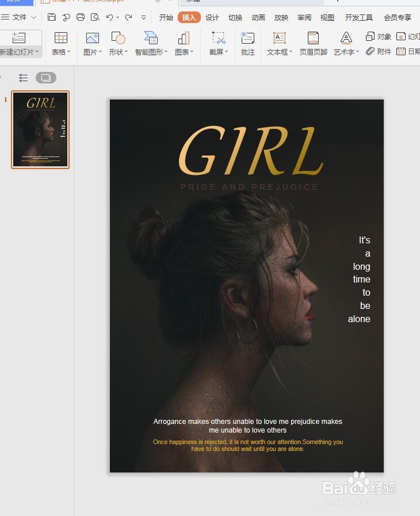Click the 图片 insert icon
This screenshot has height=516, width=420.
click(93, 38)
